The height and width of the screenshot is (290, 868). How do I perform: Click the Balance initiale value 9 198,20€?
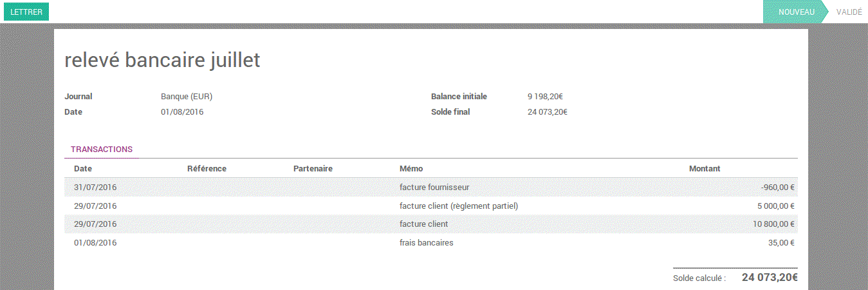[545, 97]
